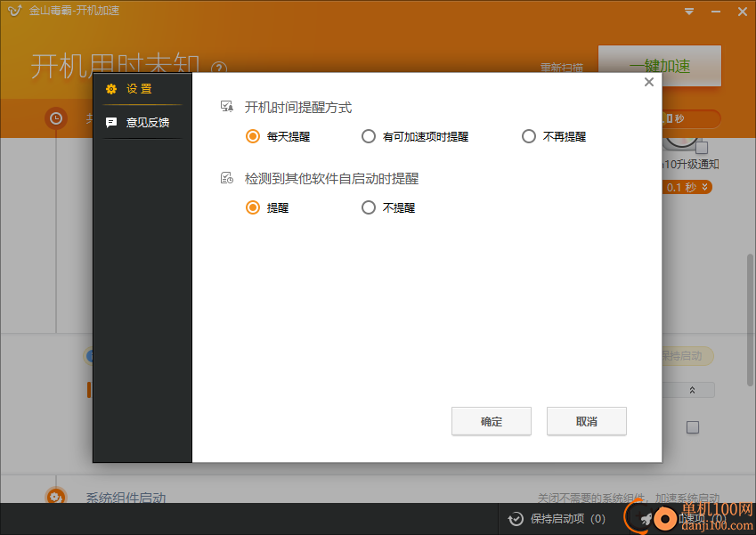Image resolution: width=756 pixels, height=535 pixels.
Task: Click the feedback chat bubble icon
Action: point(111,123)
